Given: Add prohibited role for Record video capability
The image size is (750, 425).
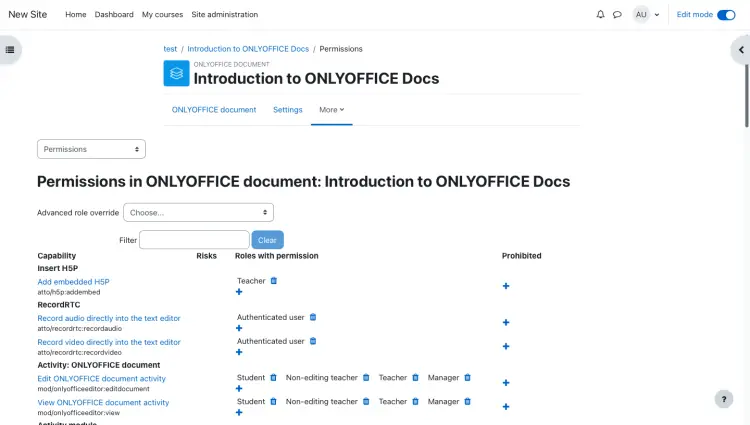Looking at the screenshot, I should pyautogui.click(x=506, y=346).
